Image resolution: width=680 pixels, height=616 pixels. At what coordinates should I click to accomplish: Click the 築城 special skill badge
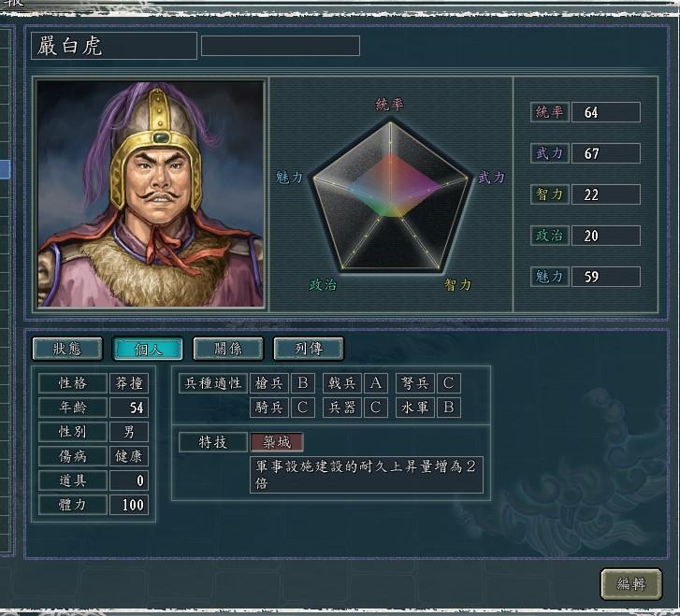tap(277, 442)
